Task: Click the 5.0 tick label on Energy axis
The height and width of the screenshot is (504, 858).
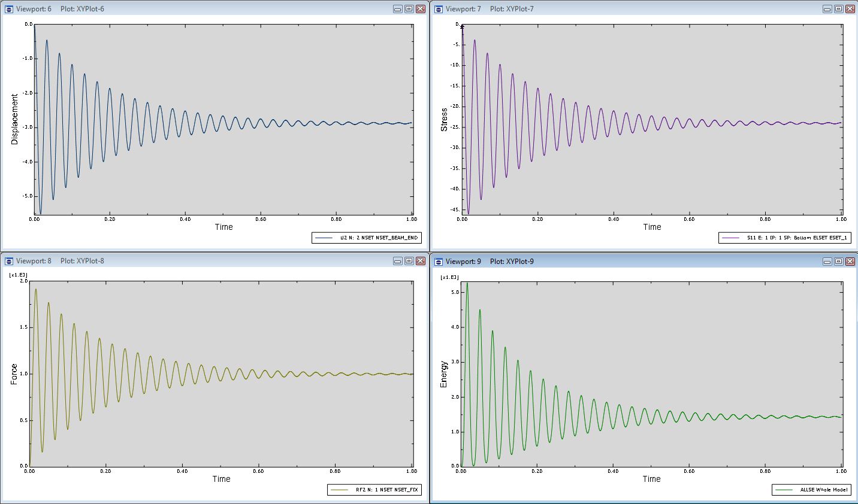Action: click(455, 293)
